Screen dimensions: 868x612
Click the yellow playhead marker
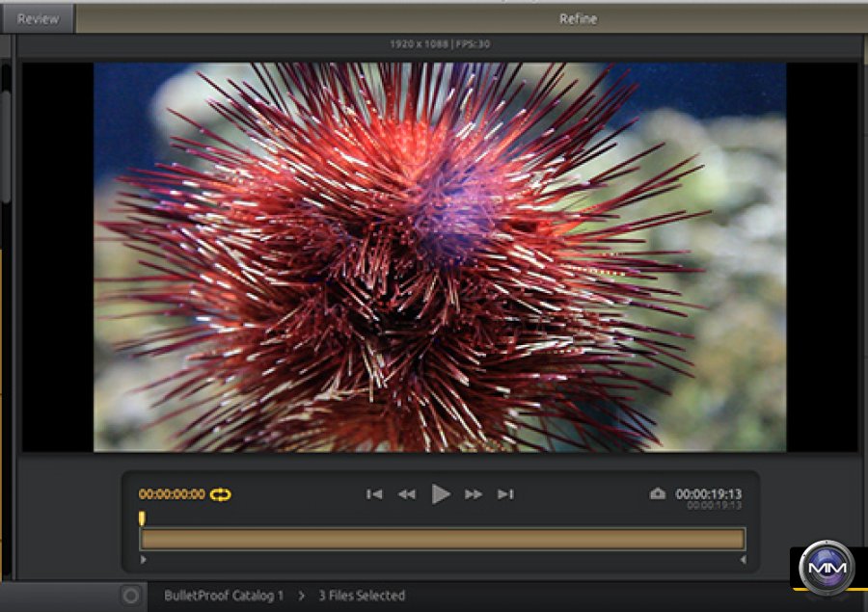(x=142, y=519)
